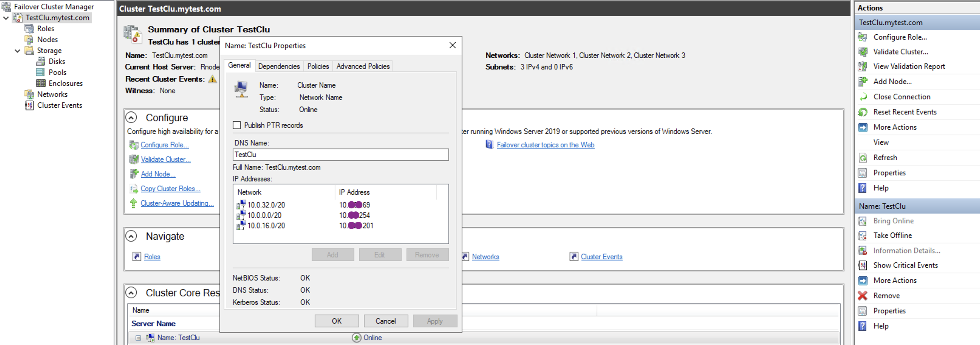Screen dimensions: 980x345
Task: Collapse the Storage tree node
Action: 17,50
